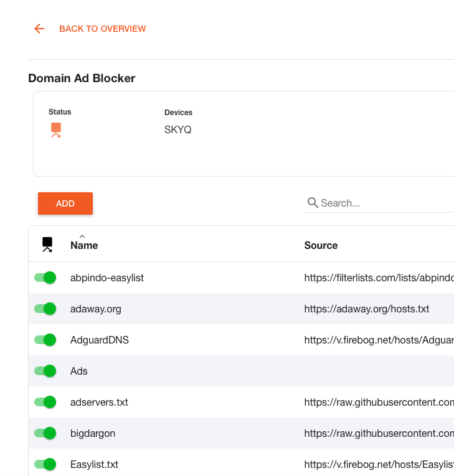Turn off the adaway.org blocklist toggle
This screenshot has height=476, width=454.
pos(45,309)
